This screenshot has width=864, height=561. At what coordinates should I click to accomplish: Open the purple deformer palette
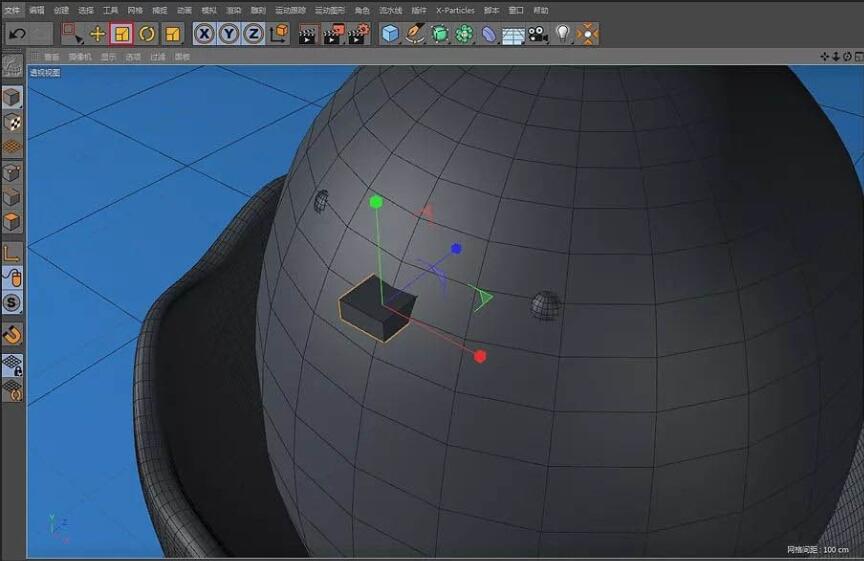click(489, 34)
